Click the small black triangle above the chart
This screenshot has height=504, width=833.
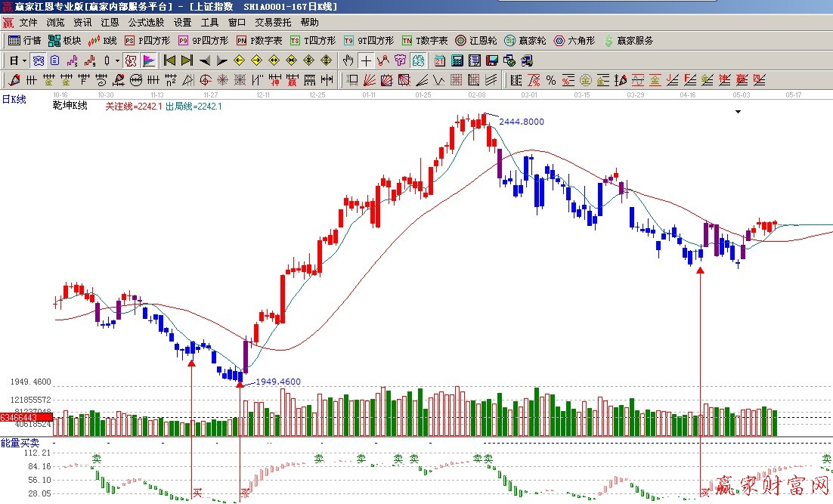tap(738, 112)
